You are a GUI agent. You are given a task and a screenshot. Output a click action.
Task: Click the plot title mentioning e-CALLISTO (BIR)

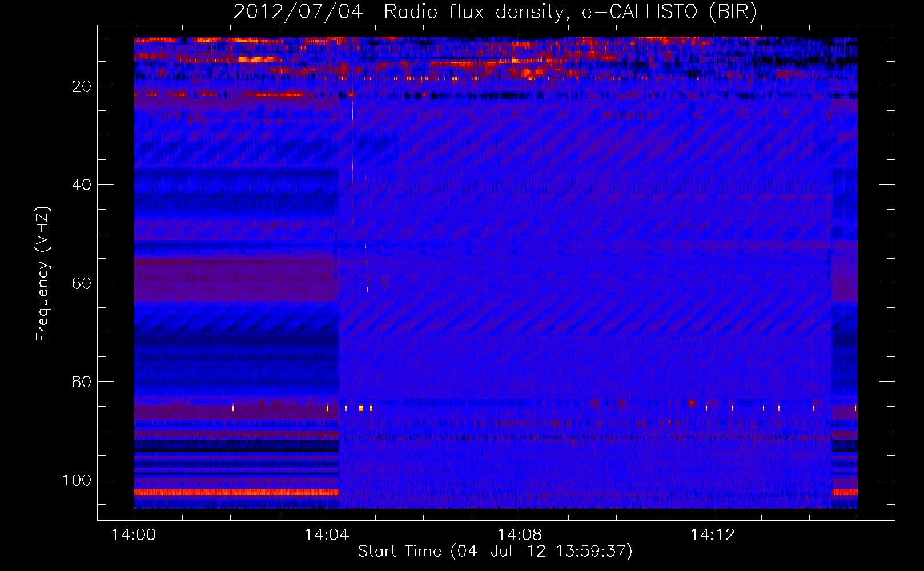pos(495,11)
